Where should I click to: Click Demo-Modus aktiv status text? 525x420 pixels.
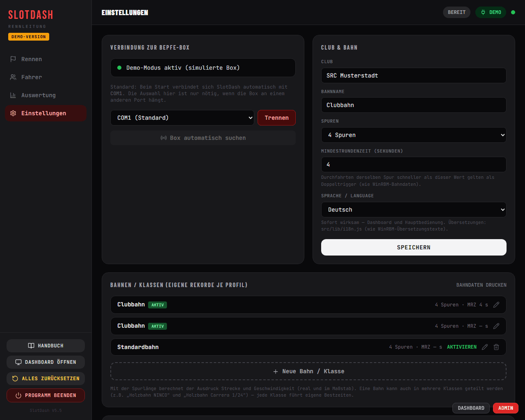click(183, 68)
